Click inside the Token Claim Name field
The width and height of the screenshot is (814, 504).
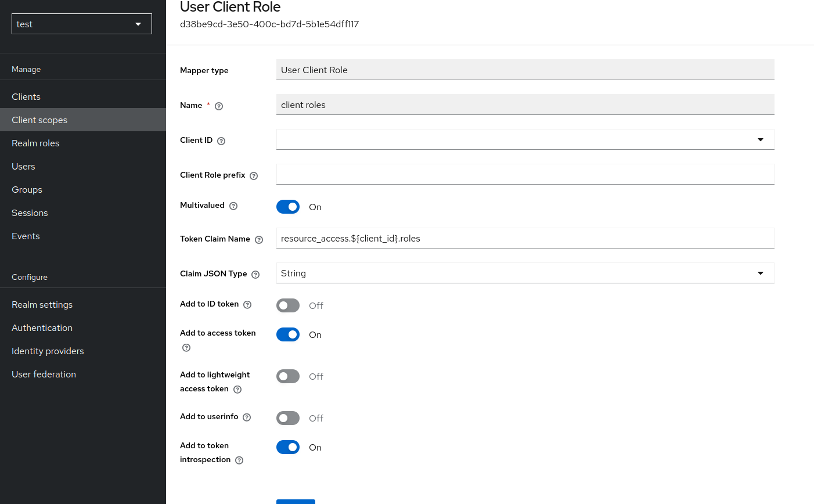[x=464, y=238]
